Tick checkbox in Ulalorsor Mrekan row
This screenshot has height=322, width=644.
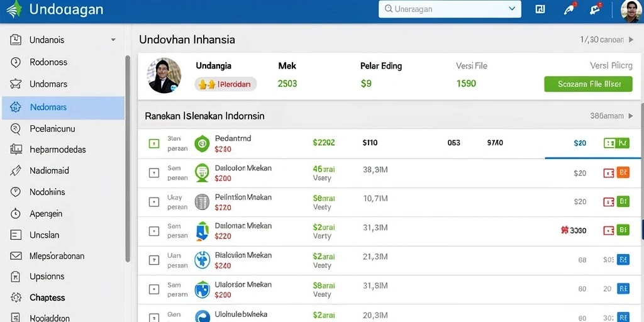tap(153, 289)
